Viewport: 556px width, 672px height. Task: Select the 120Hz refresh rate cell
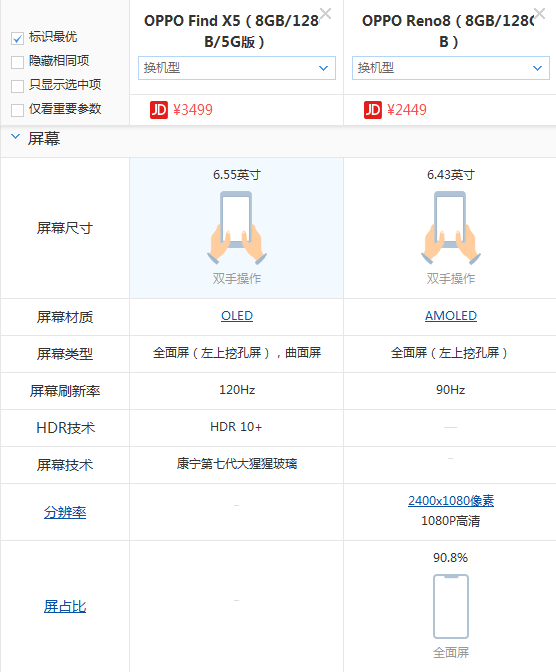(237, 390)
